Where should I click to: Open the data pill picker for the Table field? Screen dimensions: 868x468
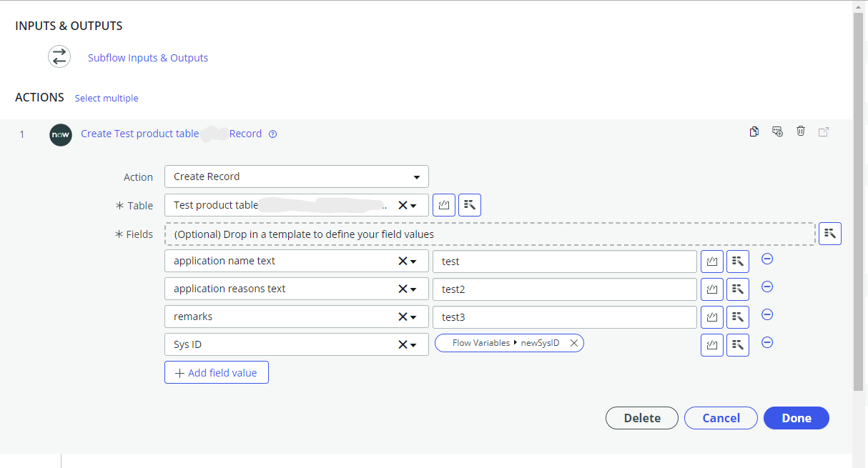(469, 205)
